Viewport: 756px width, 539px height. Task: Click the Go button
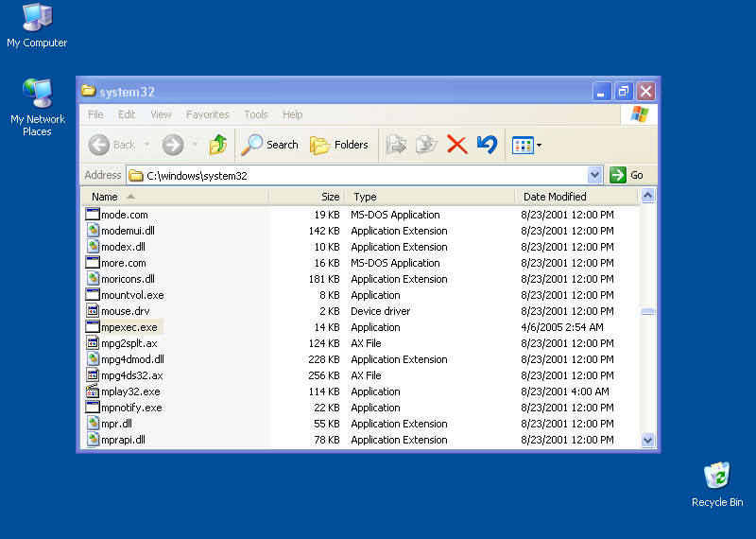(x=627, y=175)
